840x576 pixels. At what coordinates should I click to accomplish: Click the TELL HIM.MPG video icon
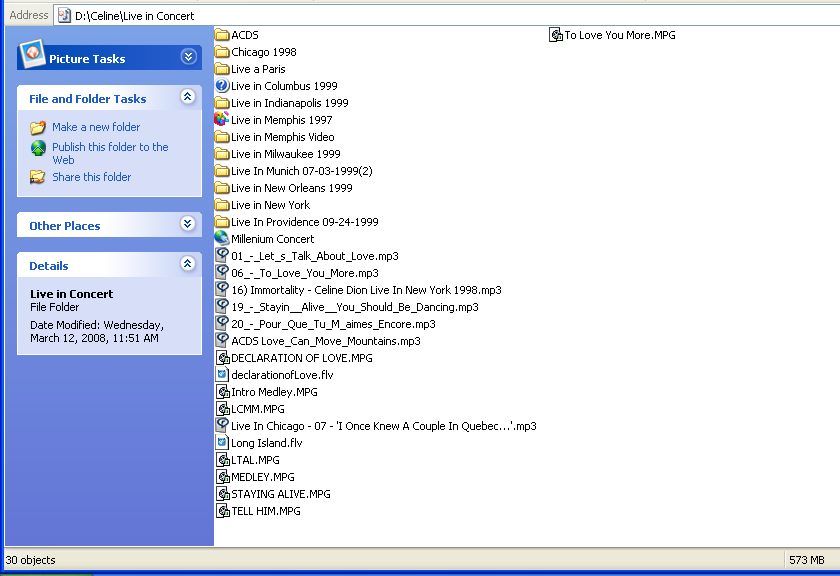tap(222, 511)
